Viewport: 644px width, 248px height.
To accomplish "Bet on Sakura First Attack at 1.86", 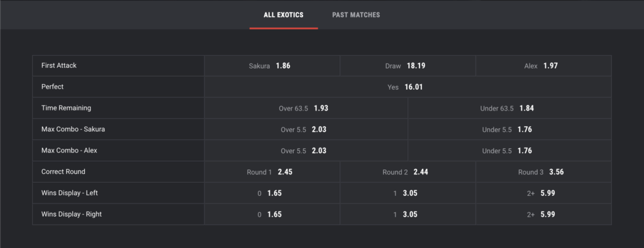I will click(x=272, y=65).
